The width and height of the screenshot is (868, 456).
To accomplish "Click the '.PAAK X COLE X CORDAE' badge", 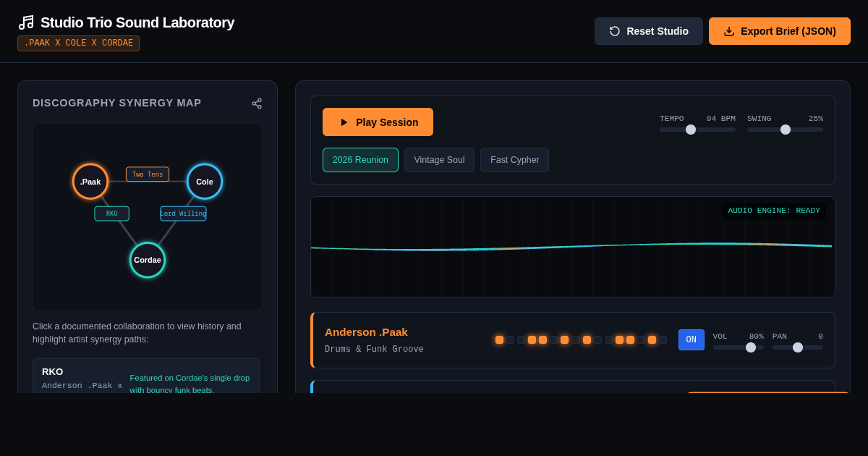I will 78,43.
